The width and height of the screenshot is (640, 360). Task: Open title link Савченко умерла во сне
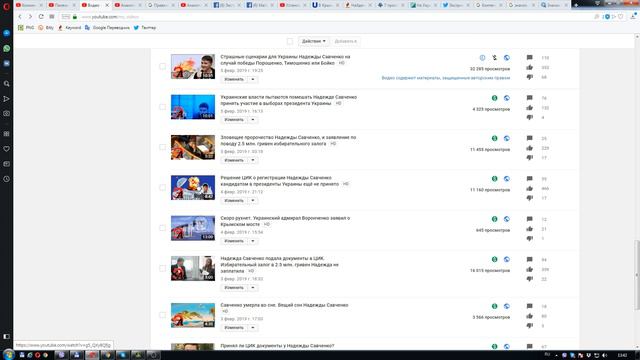[284, 305]
